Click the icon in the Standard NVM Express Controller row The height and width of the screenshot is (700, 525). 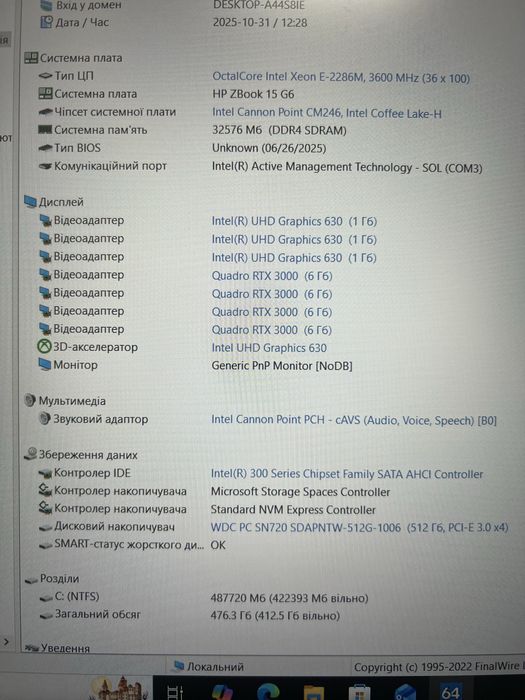coord(46,508)
